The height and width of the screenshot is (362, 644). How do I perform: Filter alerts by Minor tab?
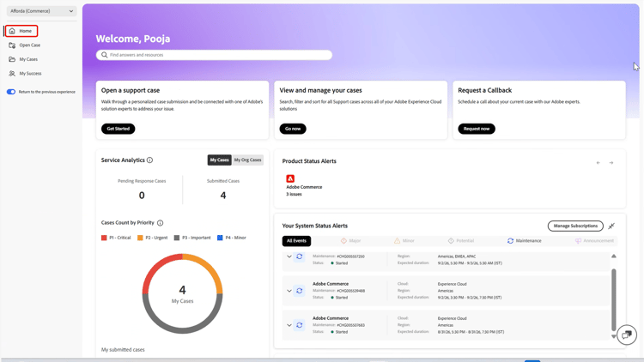point(404,241)
